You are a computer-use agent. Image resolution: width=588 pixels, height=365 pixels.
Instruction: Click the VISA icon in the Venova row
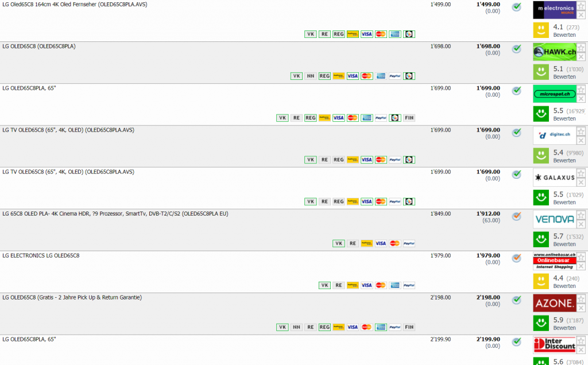pos(380,243)
